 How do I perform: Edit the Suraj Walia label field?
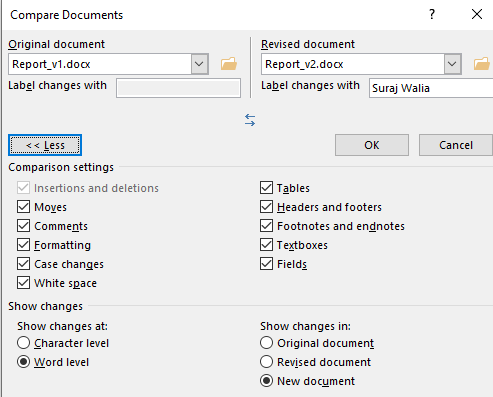[431, 88]
